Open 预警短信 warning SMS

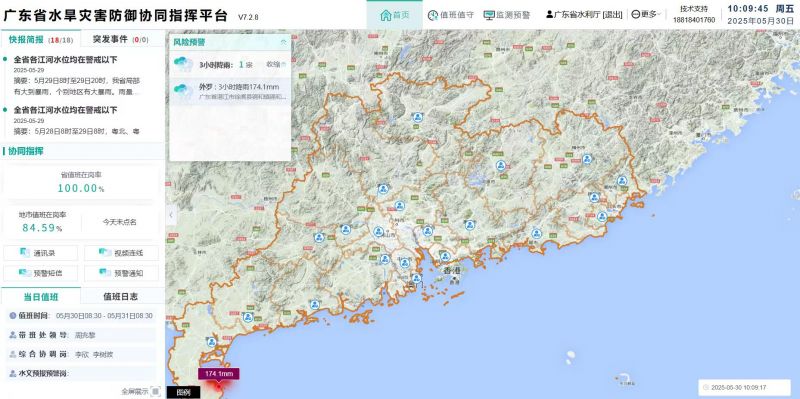tap(41, 273)
